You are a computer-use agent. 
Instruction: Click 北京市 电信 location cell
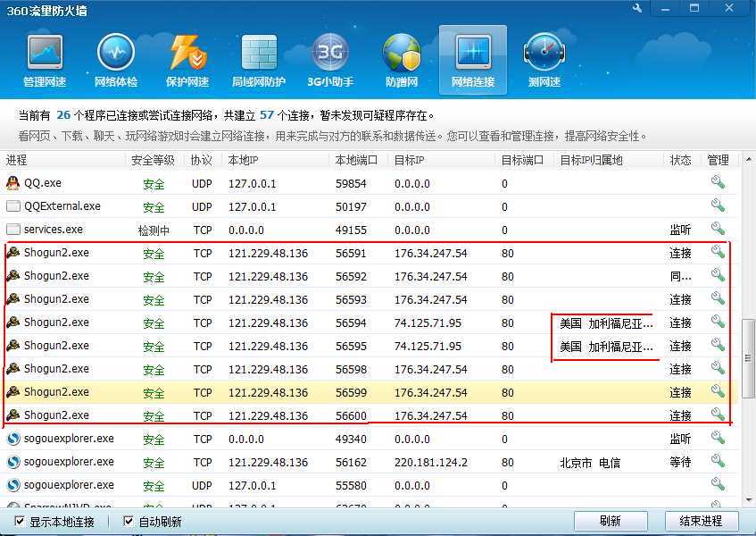pyautogui.click(x=590, y=463)
